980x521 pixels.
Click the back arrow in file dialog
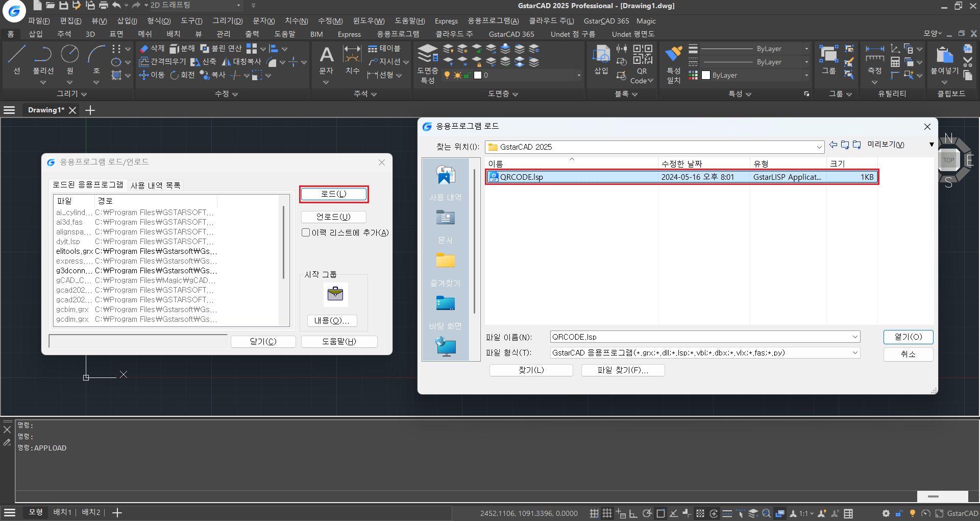(x=833, y=145)
